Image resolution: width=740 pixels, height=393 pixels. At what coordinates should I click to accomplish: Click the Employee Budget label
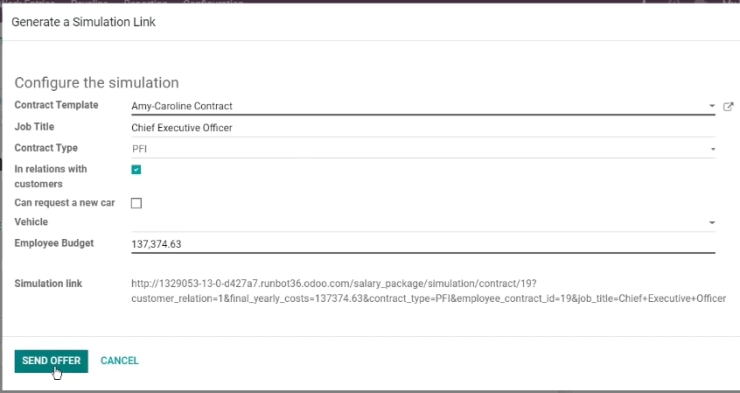[x=54, y=243]
